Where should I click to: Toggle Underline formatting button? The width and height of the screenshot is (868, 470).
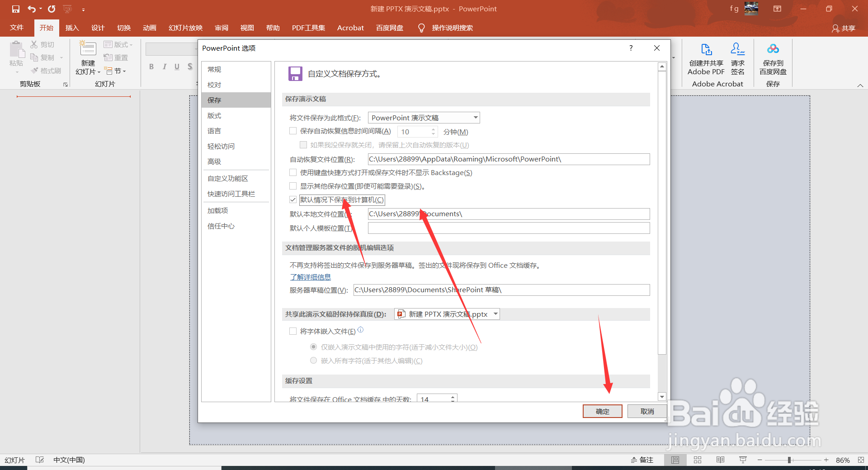pyautogui.click(x=177, y=66)
